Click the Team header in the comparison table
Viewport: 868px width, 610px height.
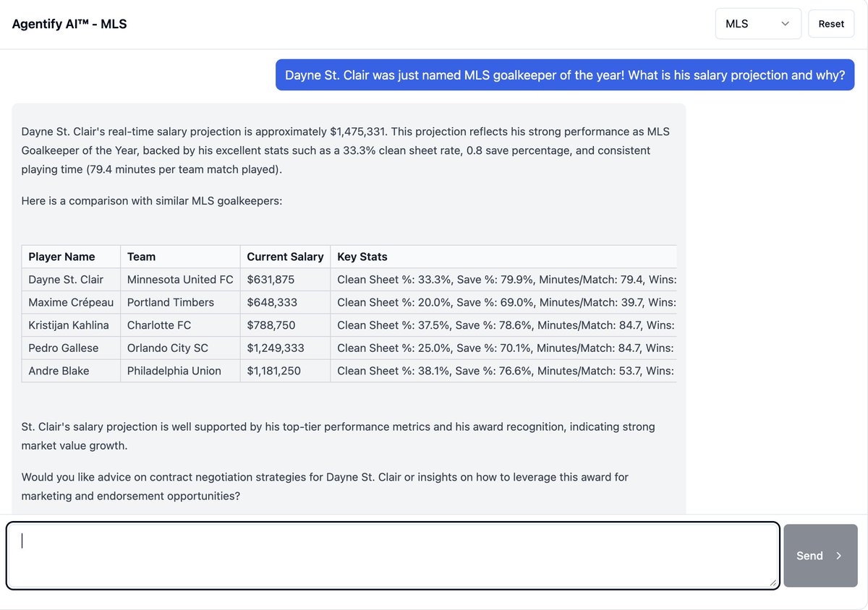click(140, 257)
